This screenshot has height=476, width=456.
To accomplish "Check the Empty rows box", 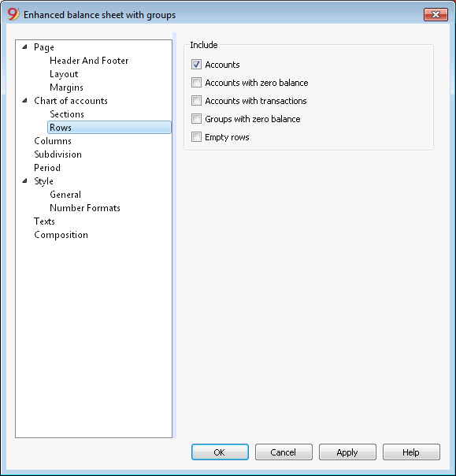I will pos(196,137).
